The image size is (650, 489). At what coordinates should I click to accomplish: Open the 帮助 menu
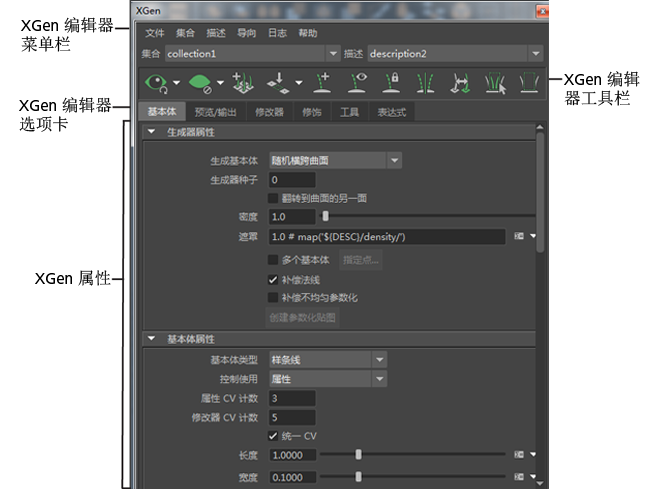[308, 33]
